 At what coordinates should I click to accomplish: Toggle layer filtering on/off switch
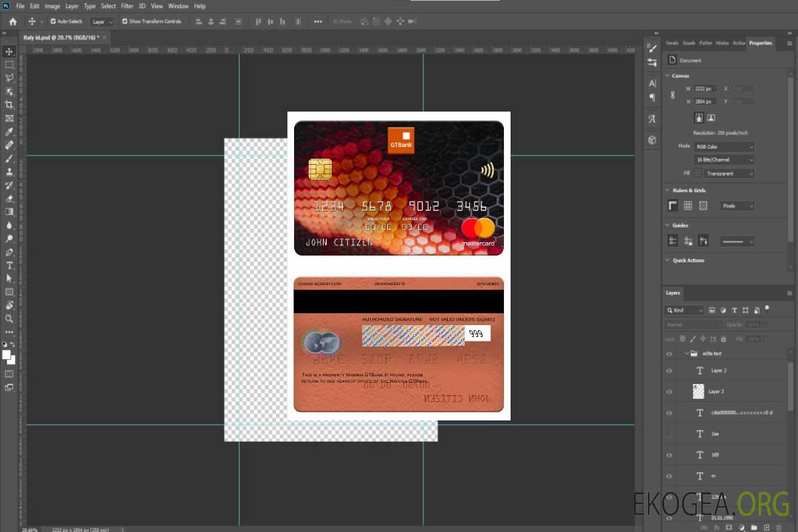point(767,309)
